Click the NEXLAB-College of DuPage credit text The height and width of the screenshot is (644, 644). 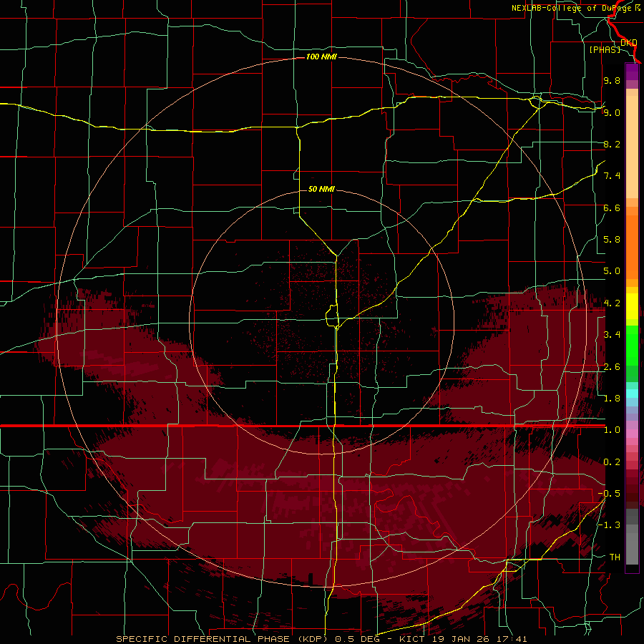(576, 8)
